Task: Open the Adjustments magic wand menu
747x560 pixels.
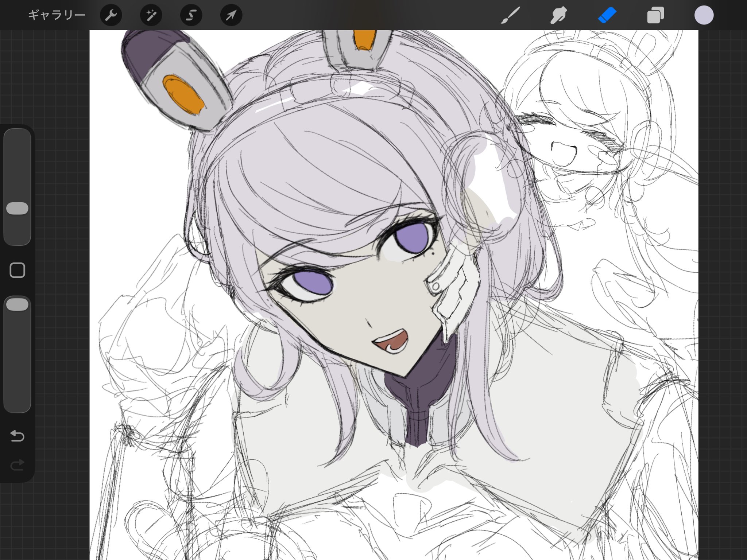Action: [151, 15]
